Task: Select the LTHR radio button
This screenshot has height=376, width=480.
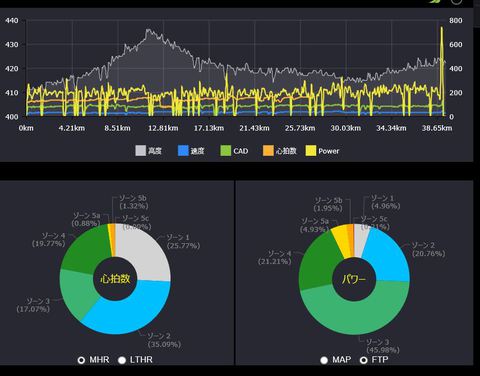Action: click(x=122, y=360)
